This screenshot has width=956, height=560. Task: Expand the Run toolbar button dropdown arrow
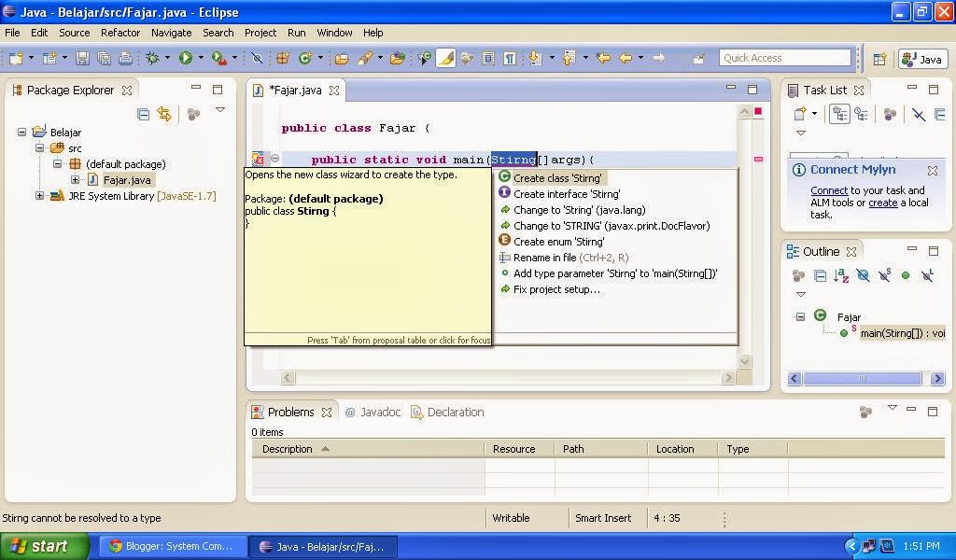pyautogui.click(x=200, y=58)
